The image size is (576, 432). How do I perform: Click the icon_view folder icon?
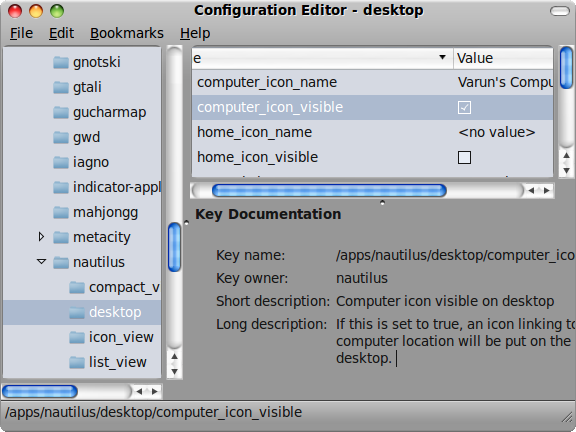(x=77, y=337)
